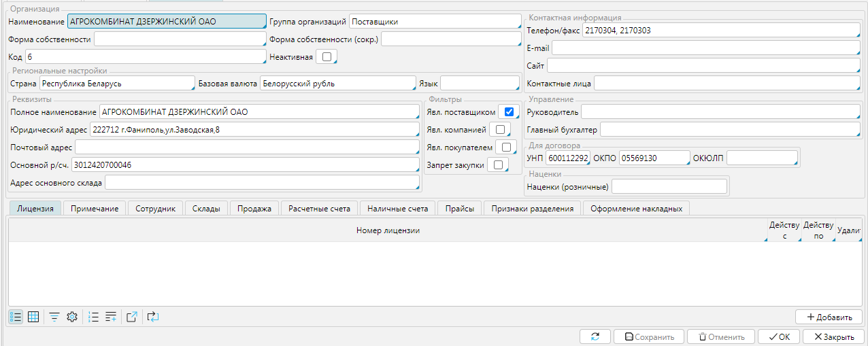Switch to the Расчетные счета tab

coord(319,209)
